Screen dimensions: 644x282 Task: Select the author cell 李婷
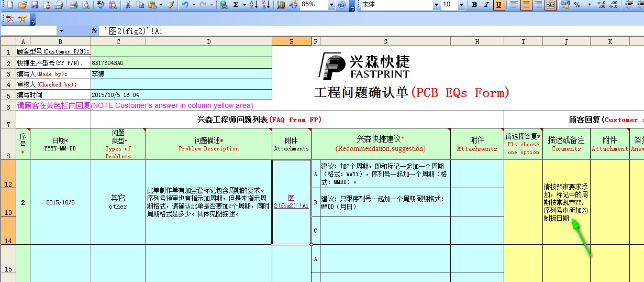pos(181,74)
